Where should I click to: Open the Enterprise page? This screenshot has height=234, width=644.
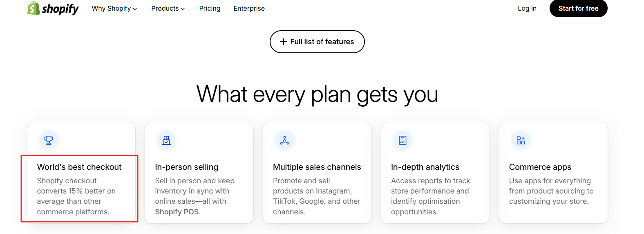pyautogui.click(x=249, y=8)
